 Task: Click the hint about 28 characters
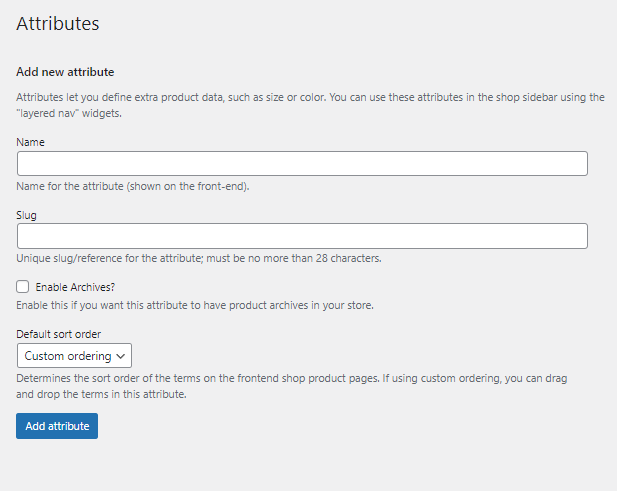[x=199, y=258]
